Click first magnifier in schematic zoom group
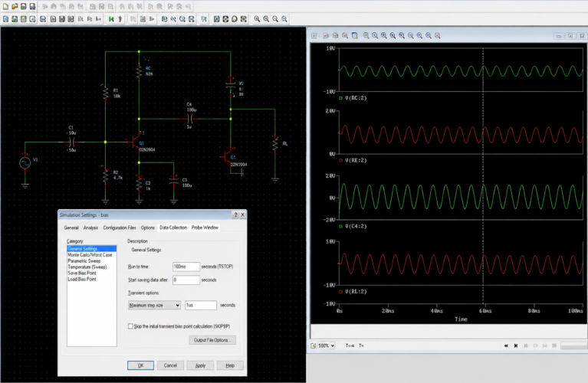The height and width of the screenshot is (383, 588). click(x=257, y=19)
